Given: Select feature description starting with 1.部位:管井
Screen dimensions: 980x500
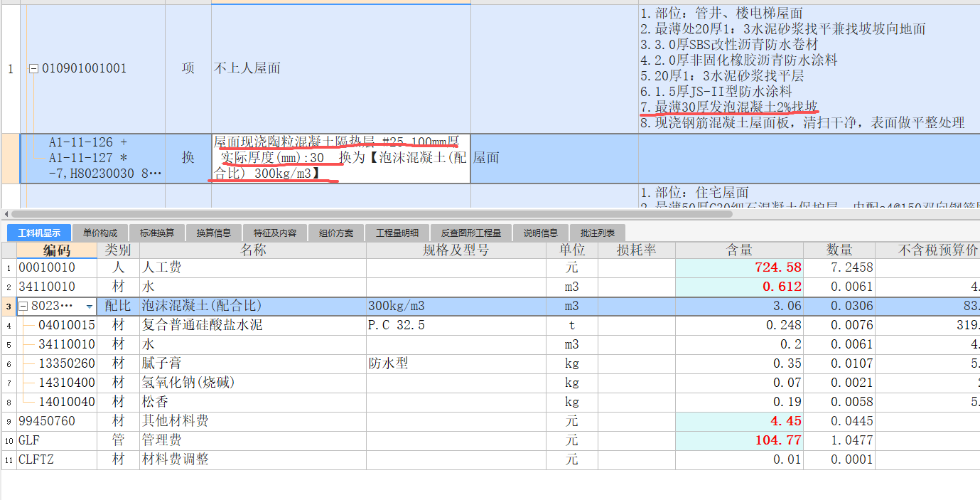Looking at the screenshot, I should click(809, 69).
